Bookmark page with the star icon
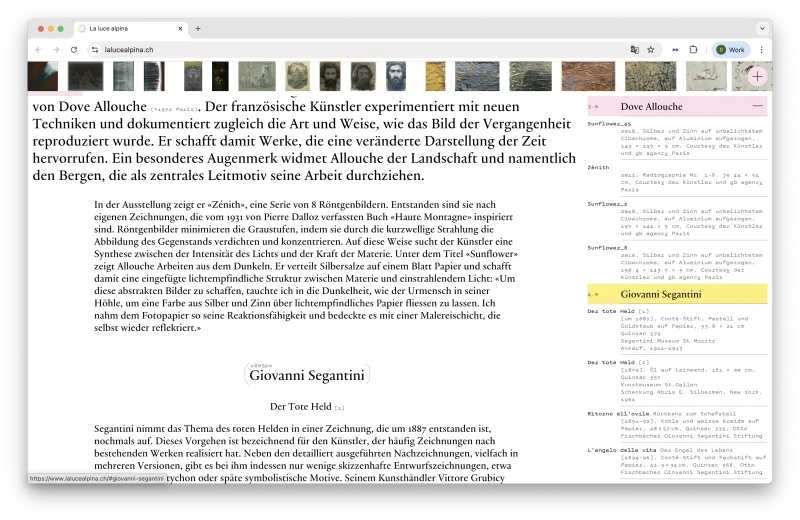Image resolution: width=800 pixels, height=520 pixels. point(651,50)
